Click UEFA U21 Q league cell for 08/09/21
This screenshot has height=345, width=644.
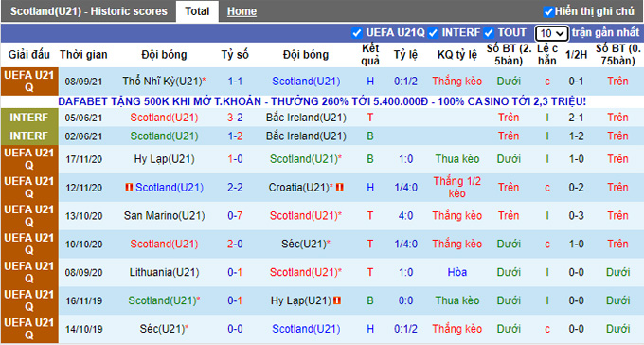click(29, 82)
